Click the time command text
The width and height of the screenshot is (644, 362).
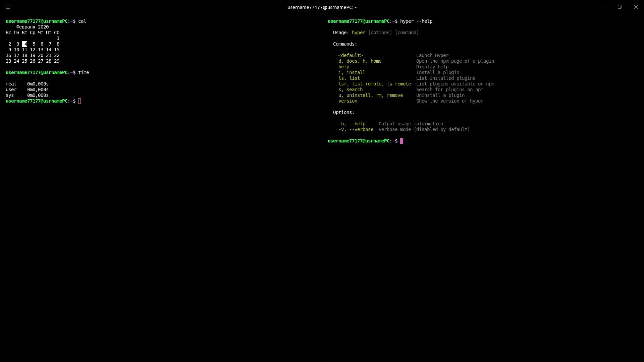[84, 72]
